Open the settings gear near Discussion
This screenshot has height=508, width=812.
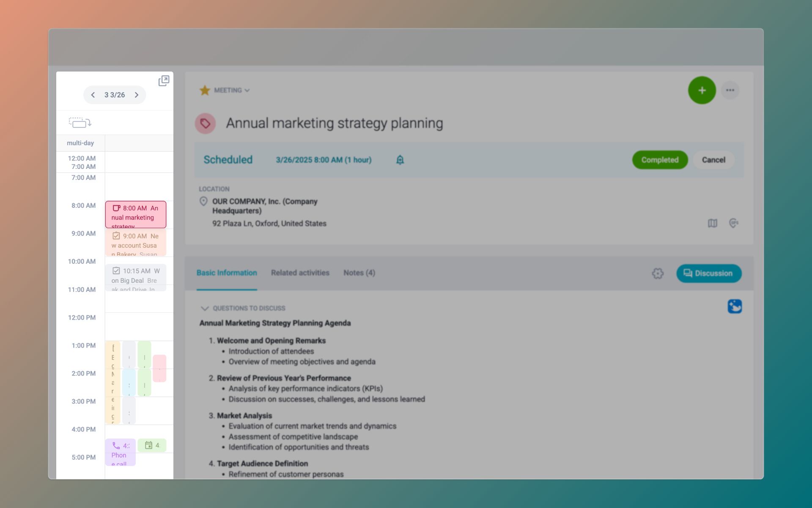[x=658, y=273]
